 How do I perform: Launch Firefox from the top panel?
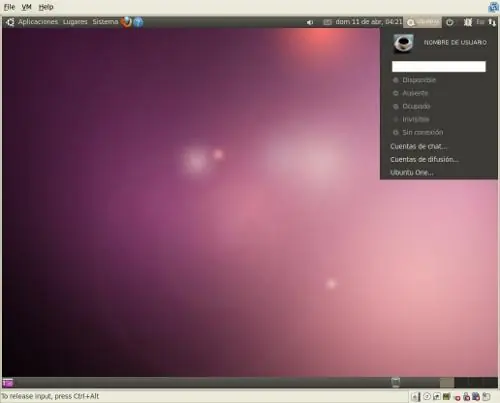tap(126, 22)
